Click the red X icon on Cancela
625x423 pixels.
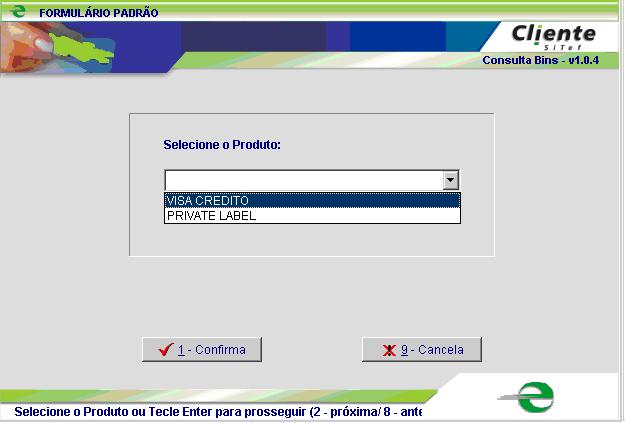click(x=389, y=350)
